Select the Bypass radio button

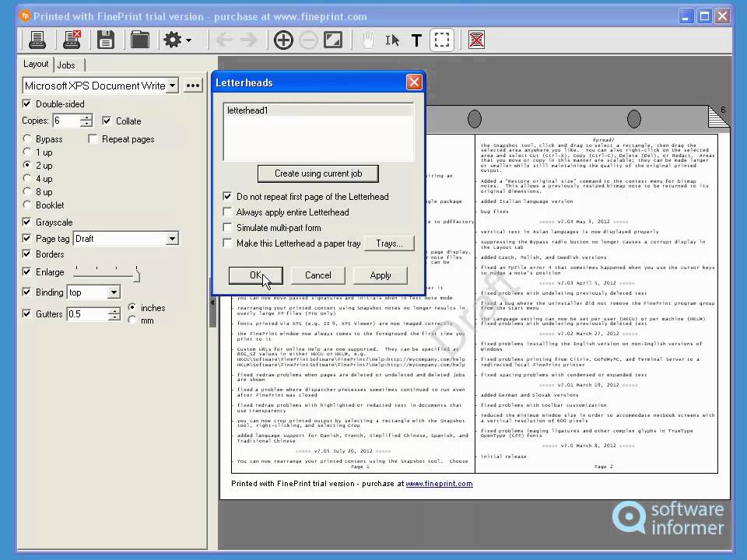click(26, 138)
